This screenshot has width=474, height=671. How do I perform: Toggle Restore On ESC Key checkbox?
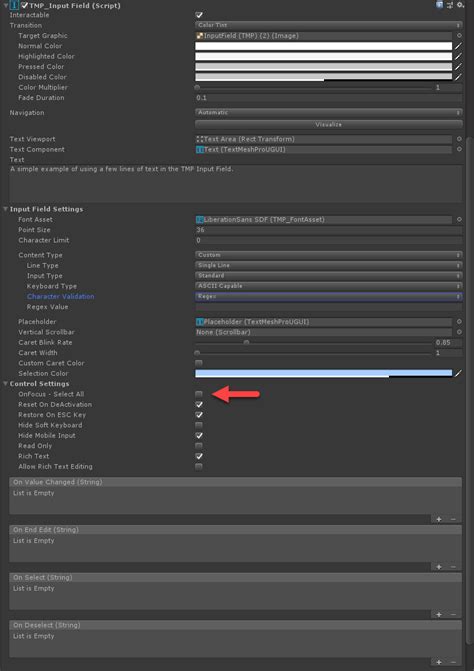pos(199,415)
